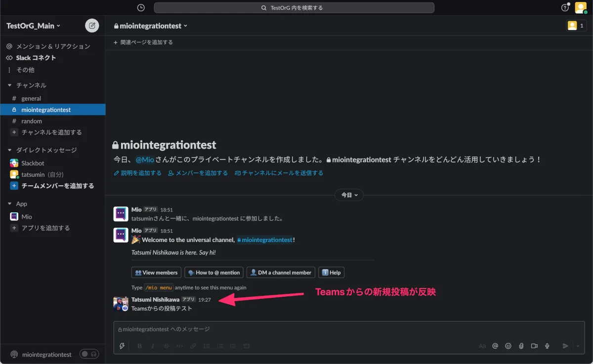The image size is (593, 364).
Task: Click the send message arrow icon
Action: pyautogui.click(x=565, y=346)
